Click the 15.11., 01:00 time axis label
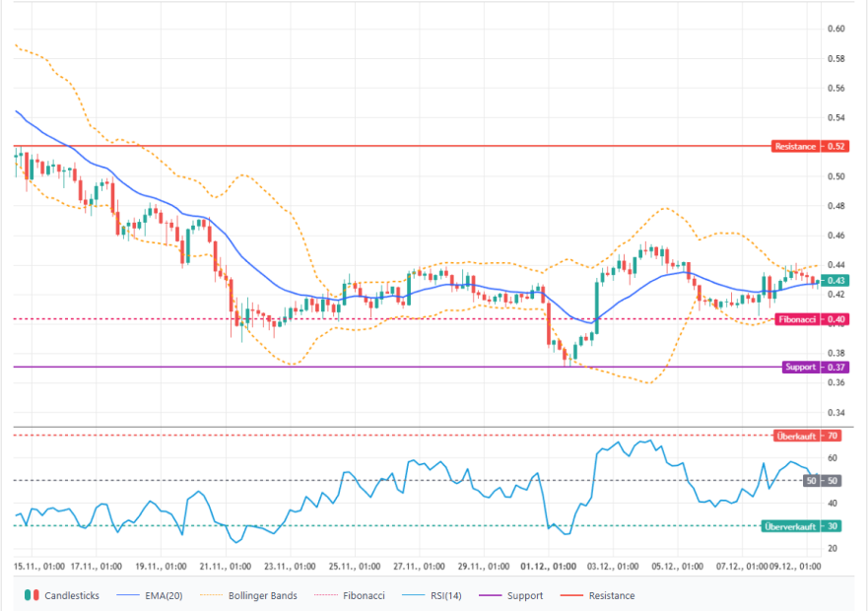868x611 pixels. [39, 567]
